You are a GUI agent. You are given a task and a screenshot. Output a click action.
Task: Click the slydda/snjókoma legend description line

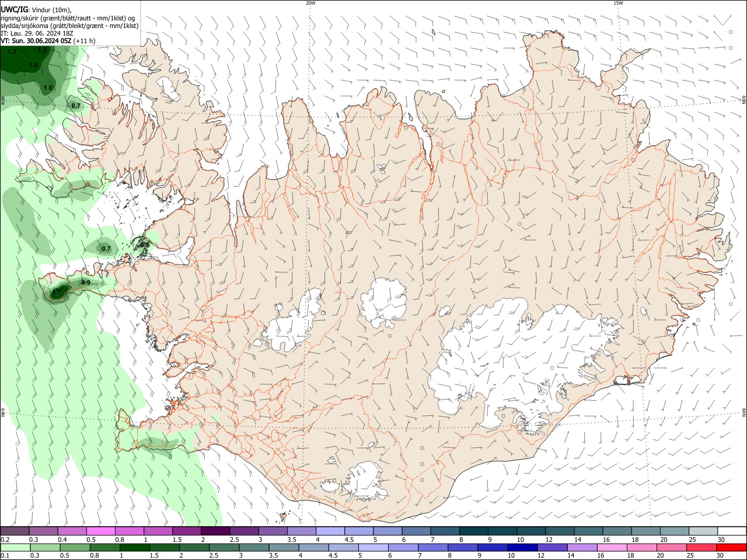(x=69, y=26)
